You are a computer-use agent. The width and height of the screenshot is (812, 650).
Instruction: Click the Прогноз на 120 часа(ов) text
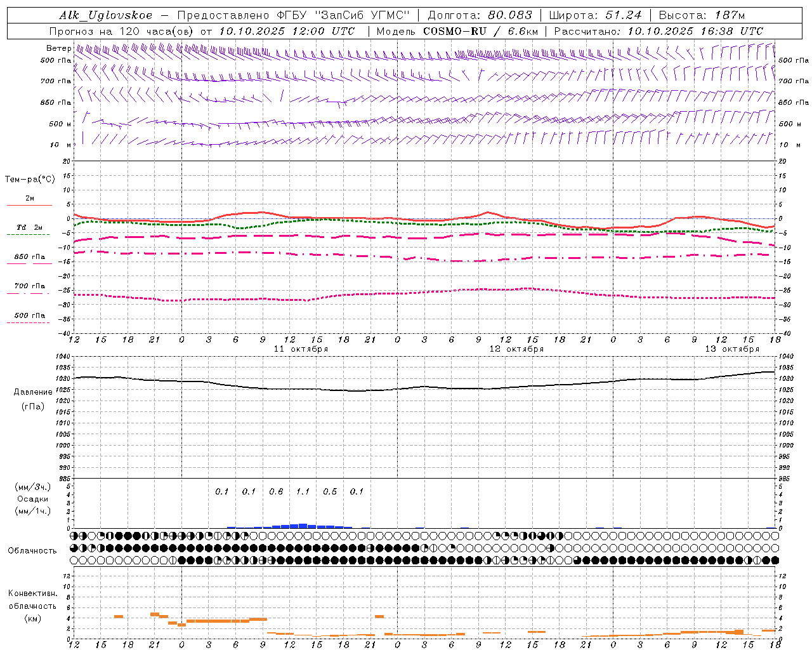(x=122, y=31)
